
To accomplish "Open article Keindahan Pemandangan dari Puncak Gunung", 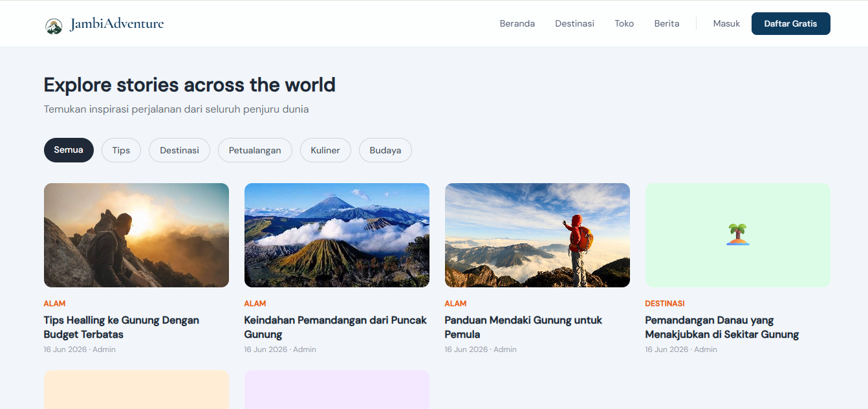I will pos(336,327).
